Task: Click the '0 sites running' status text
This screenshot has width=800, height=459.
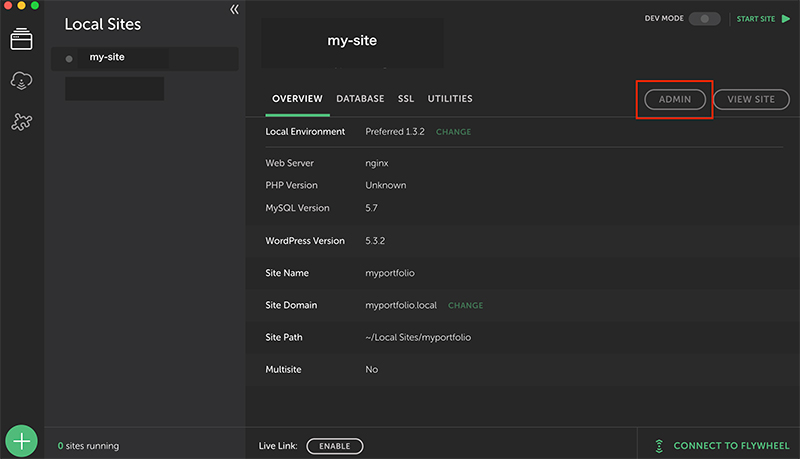Action: [x=88, y=446]
